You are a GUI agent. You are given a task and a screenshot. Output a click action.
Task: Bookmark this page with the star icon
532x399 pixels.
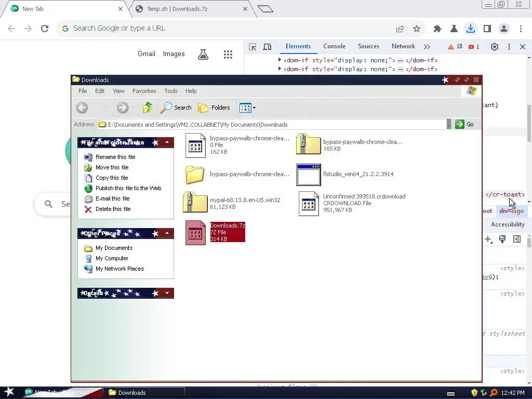417,29
